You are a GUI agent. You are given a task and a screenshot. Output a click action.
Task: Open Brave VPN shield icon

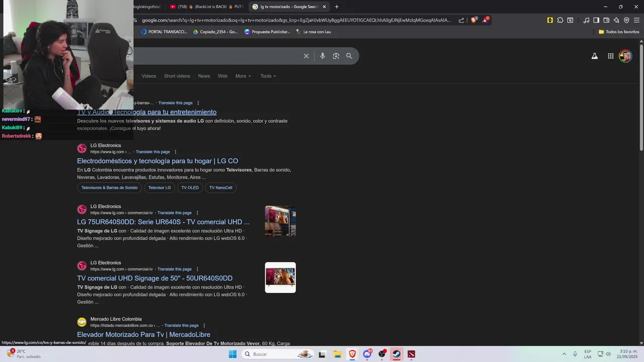pos(626,20)
